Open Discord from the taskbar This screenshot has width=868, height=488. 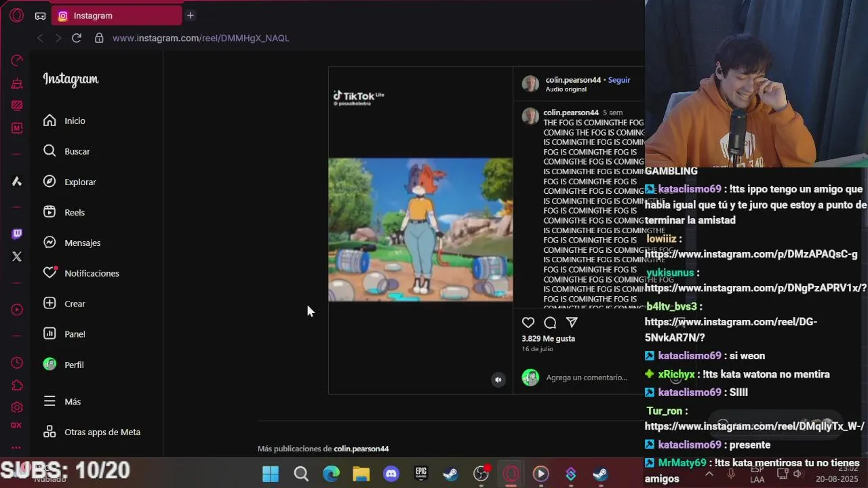coord(391,474)
